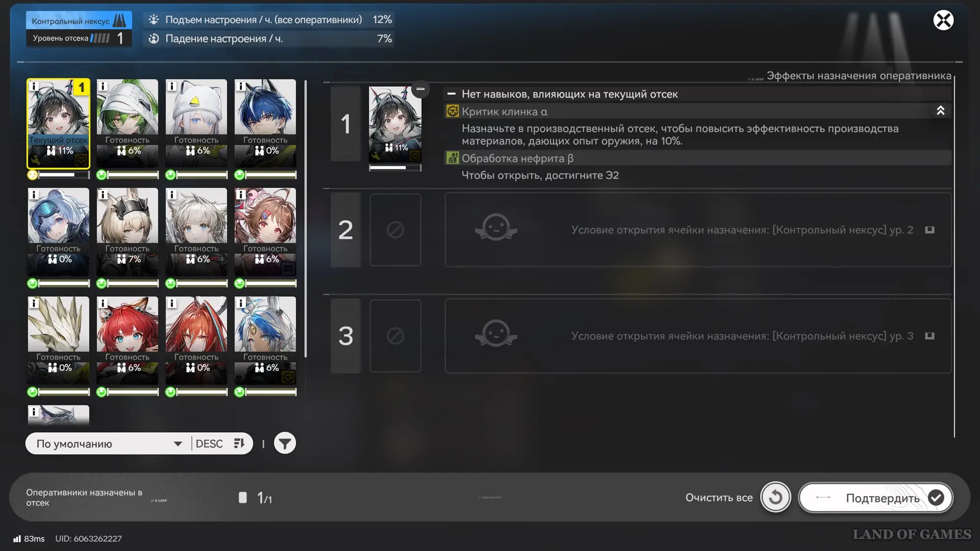Image resolution: width=980 pixels, height=551 pixels.
Task: Open info for the green-haired hooded operator
Action: tap(103, 87)
